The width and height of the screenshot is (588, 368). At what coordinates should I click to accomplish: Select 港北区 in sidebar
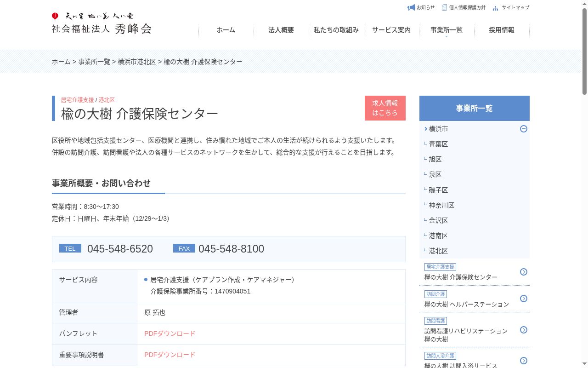click(x=438, y=251)
